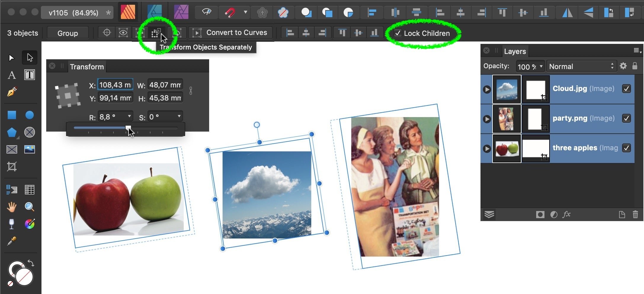Select the Picture Frame Ellipse tool
Image resolution: width=644 pixels, height=294 pixels.
coord(30,132)
